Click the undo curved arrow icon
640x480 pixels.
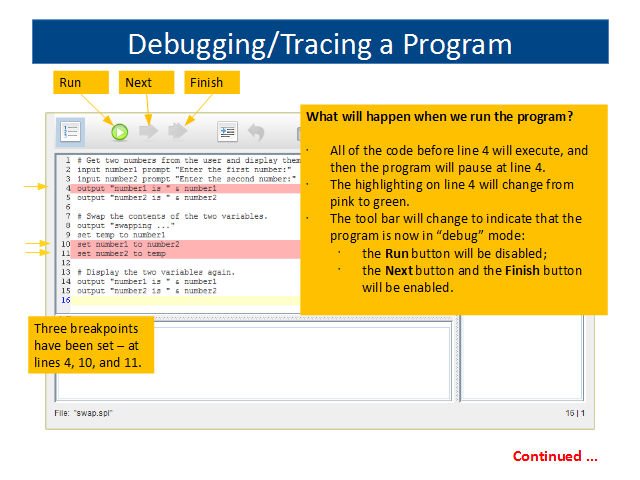pos(256,132)
